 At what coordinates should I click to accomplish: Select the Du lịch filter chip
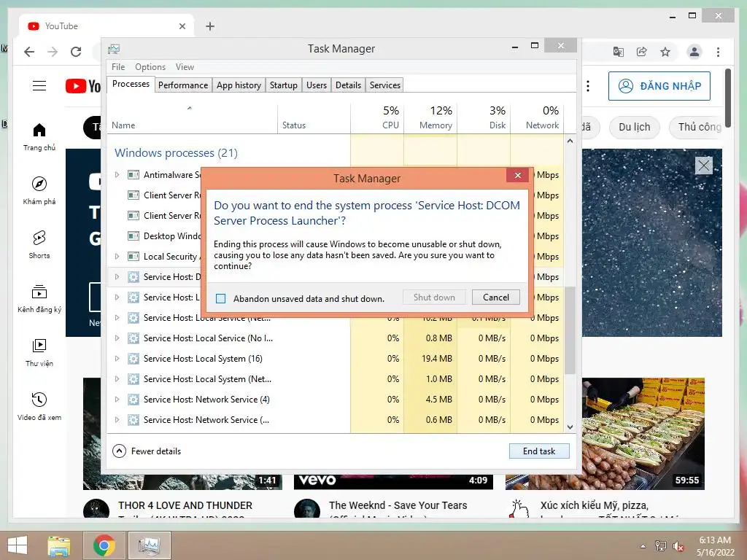pyautogui.click(x=634, y=127)
